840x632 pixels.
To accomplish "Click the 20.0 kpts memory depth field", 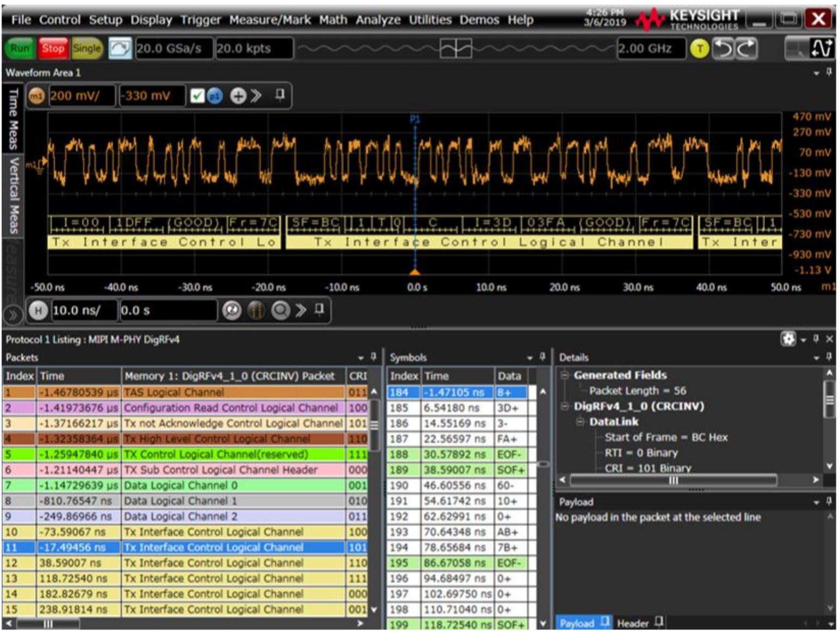I will click(x=253, y=49).
